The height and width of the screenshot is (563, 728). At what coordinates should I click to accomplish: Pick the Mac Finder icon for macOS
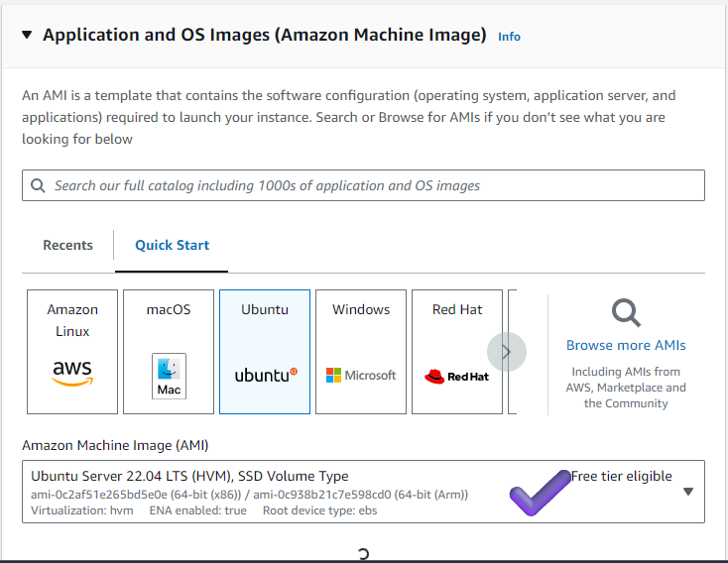[x=169, y=376]
